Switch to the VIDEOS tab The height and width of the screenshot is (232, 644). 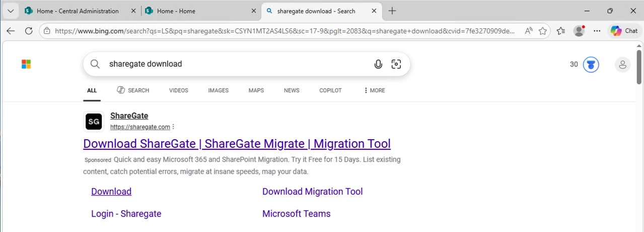[179, 91]
